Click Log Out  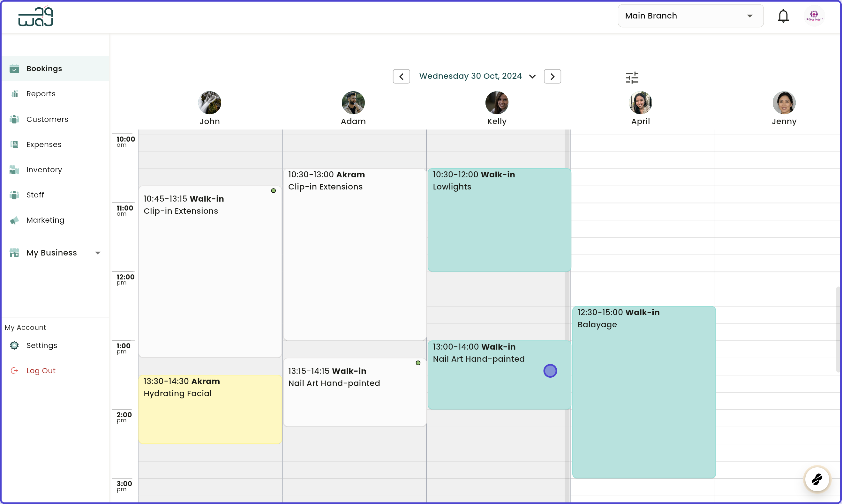click(41, 371)
